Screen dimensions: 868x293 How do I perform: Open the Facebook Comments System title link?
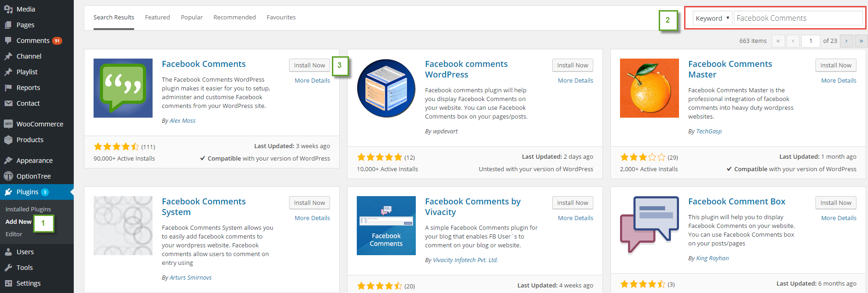[x=204, y=207]
